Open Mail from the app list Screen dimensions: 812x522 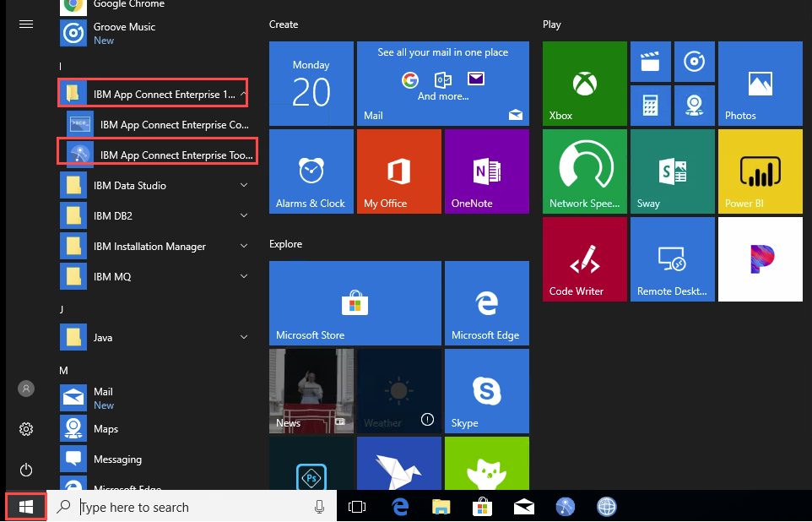[155, 398]
